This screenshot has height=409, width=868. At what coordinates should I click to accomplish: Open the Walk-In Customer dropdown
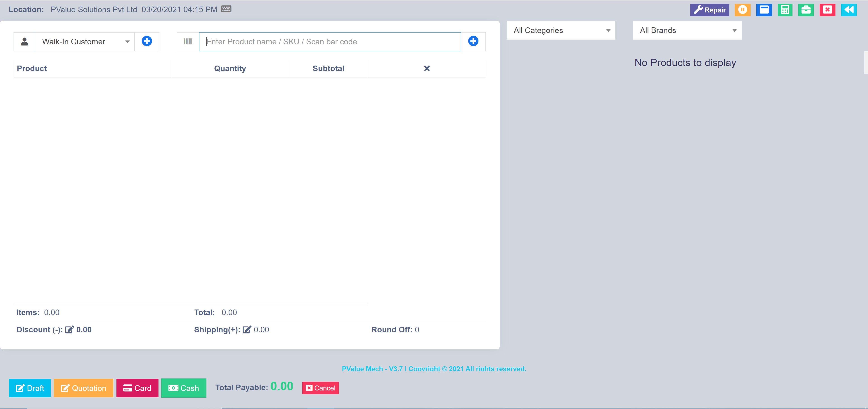pyautogui.click(x=85, y=41)
